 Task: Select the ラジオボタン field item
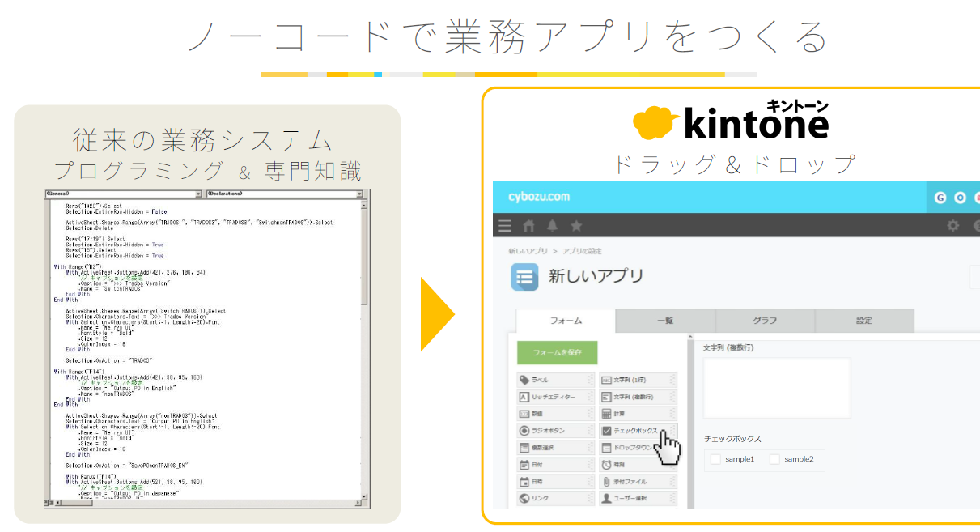coord(555,431)
